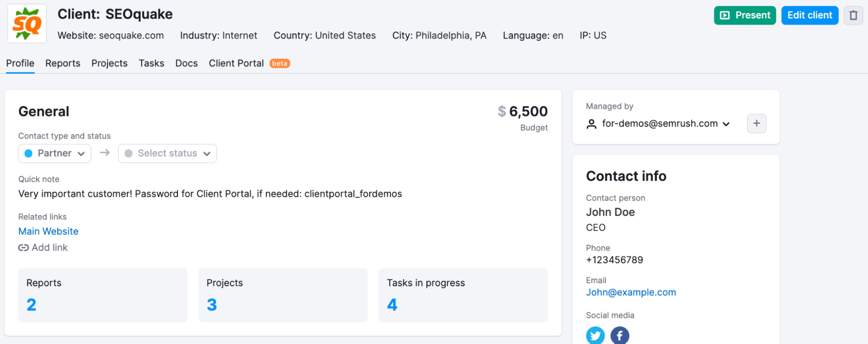The image size is (868, 344).
Task: Open the Tasks tab
Action: pos(152,63)
